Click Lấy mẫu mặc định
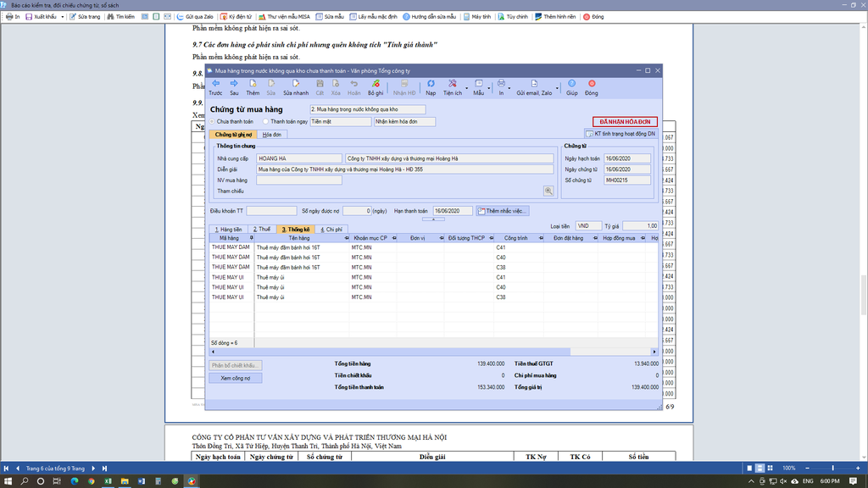This screenshot has height=488, width=868. [373, 17]
